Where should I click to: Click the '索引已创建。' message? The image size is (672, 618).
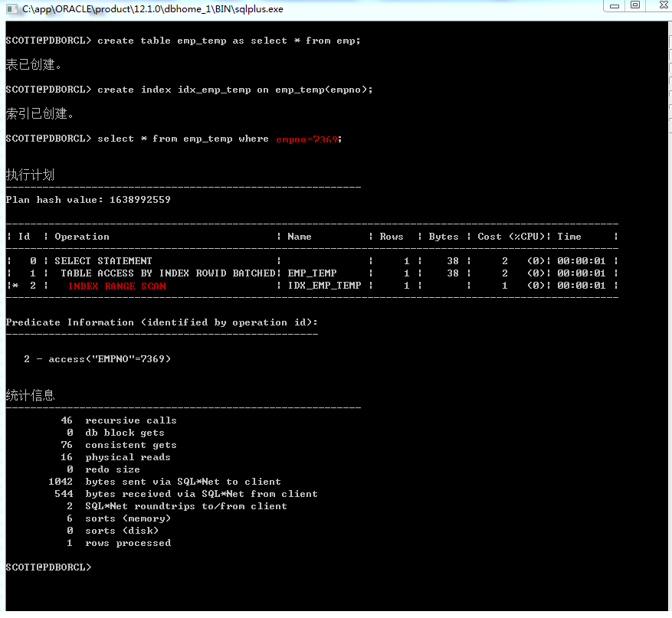(x=39, y=113)
